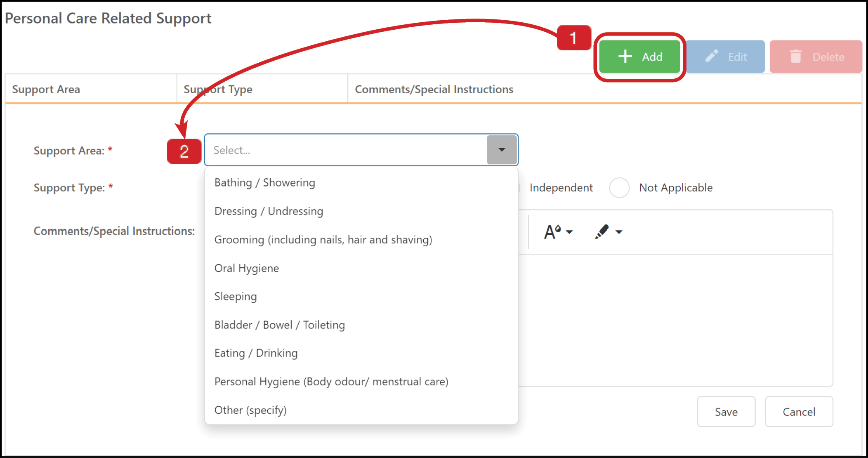Select Oral Hygiene from list
This screenshot has width=868, height=458.
(361, 268)
